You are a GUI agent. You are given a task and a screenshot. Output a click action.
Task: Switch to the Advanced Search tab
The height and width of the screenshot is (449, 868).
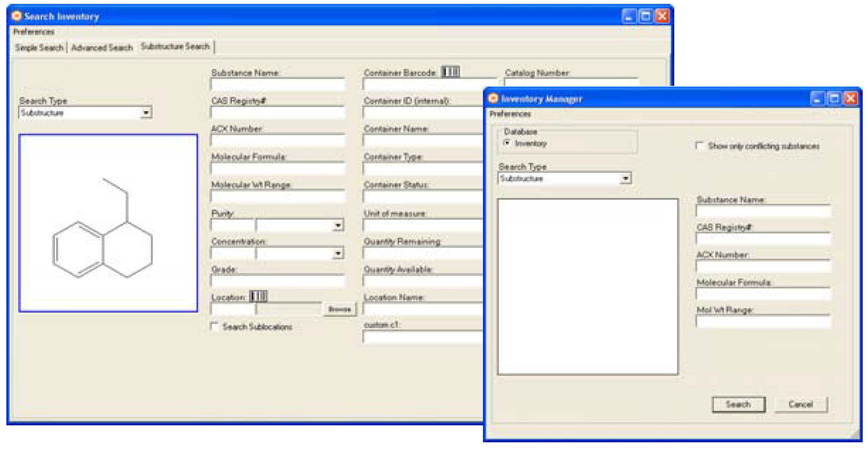coord(102,47)
